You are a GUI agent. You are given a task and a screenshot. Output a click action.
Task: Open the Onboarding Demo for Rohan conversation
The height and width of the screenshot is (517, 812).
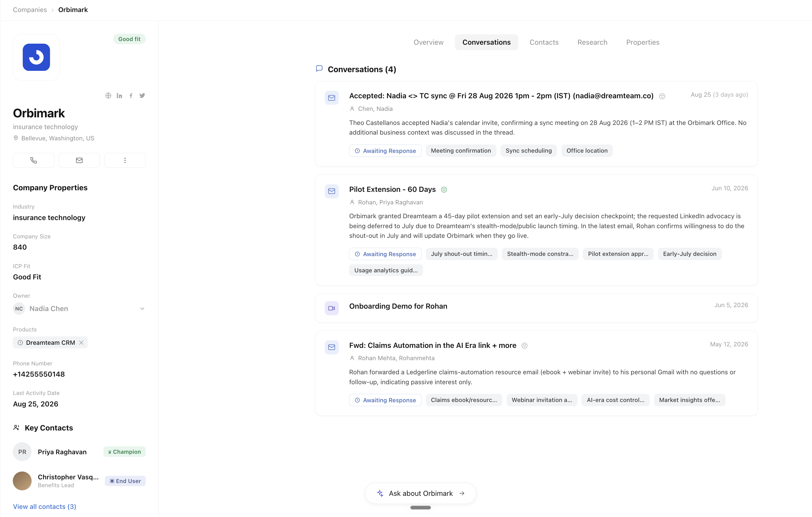[398, 306]
